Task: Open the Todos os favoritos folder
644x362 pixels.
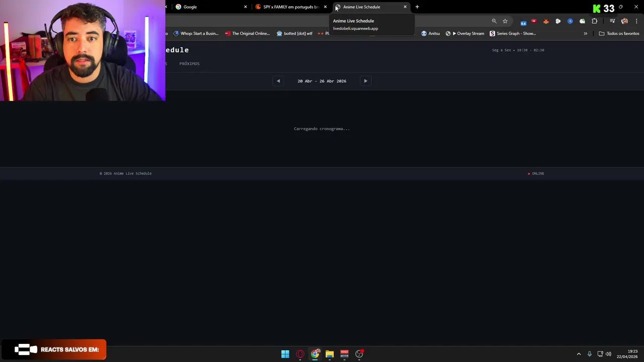Action: pyautogui.click(x=619, y=34)
